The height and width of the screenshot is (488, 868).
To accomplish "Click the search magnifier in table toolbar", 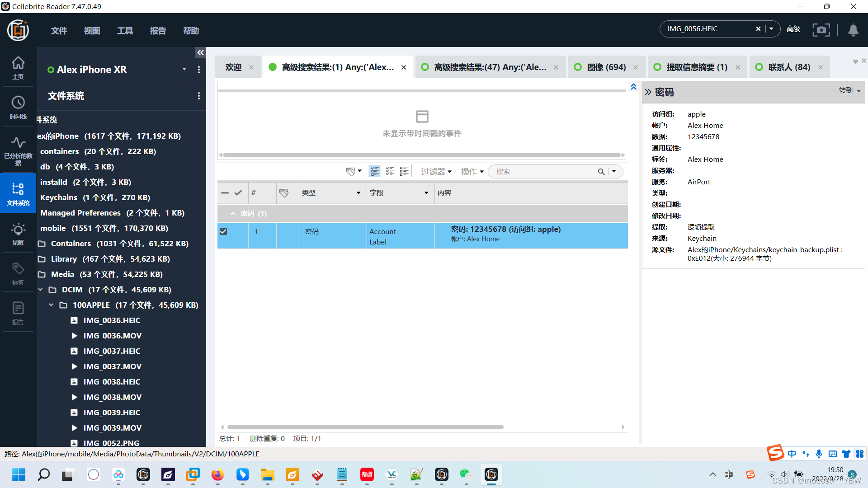I will 601,172.
